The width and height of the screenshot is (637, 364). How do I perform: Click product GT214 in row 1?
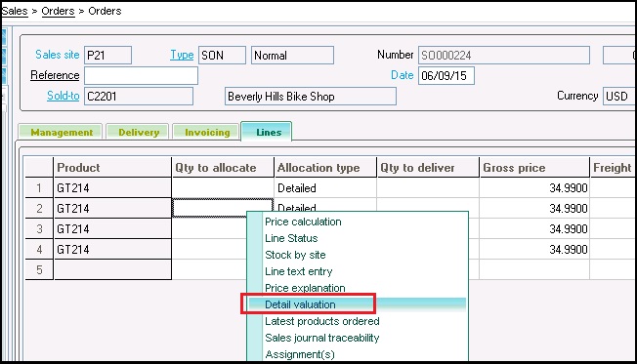[x=112, y=188]
